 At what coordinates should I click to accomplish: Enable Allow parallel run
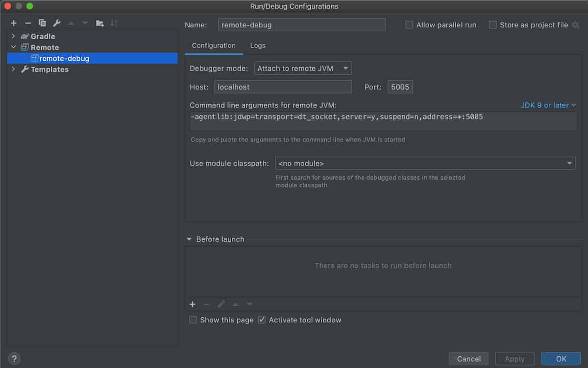[x=409, y=24]
